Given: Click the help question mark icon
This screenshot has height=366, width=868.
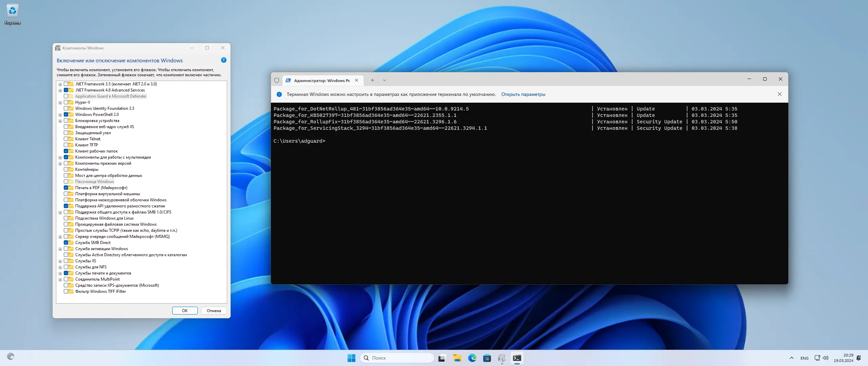Looking at the screenshot, I should tap(223, 60).
